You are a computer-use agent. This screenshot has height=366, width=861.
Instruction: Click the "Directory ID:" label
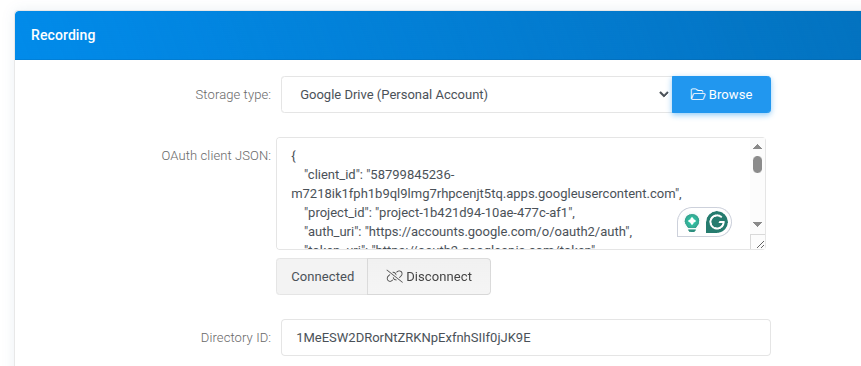pos(236,337)
